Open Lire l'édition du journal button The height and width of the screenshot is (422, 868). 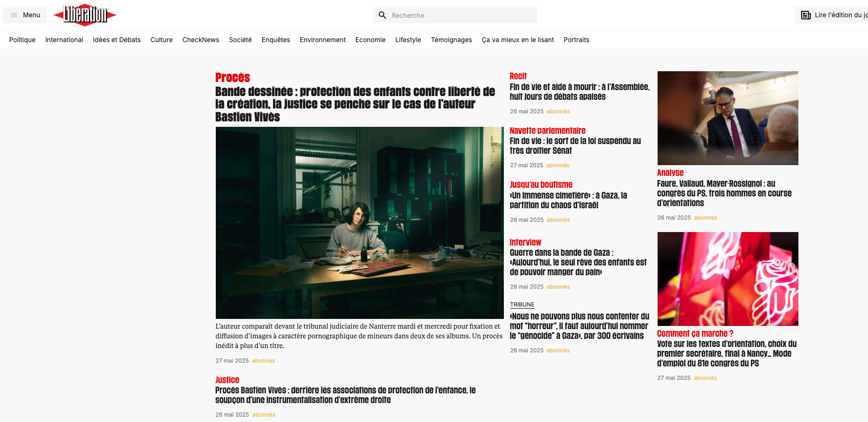pyautogui.click(x=831, y=15)
